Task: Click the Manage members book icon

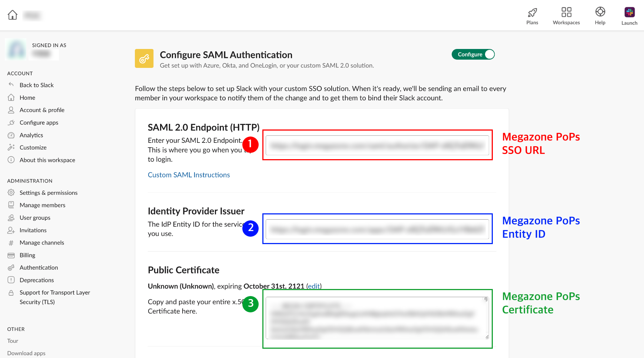Action: point(11,205)
